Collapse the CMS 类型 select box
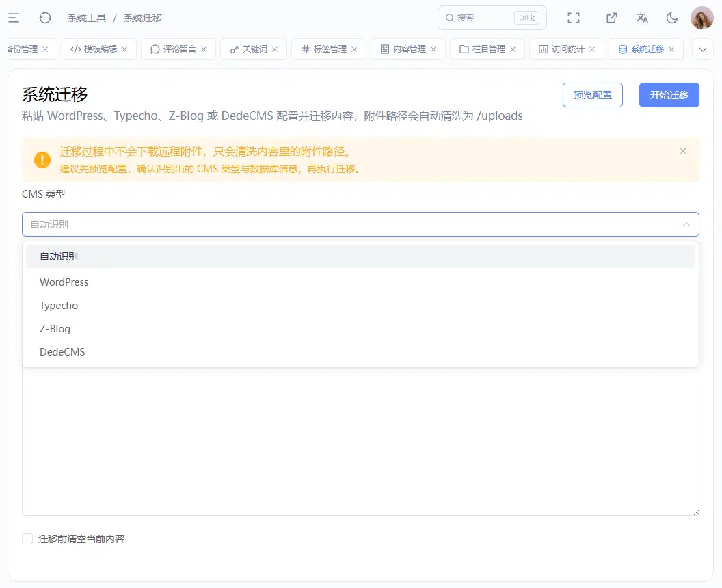722x588 pixels. tap(360, 224)
